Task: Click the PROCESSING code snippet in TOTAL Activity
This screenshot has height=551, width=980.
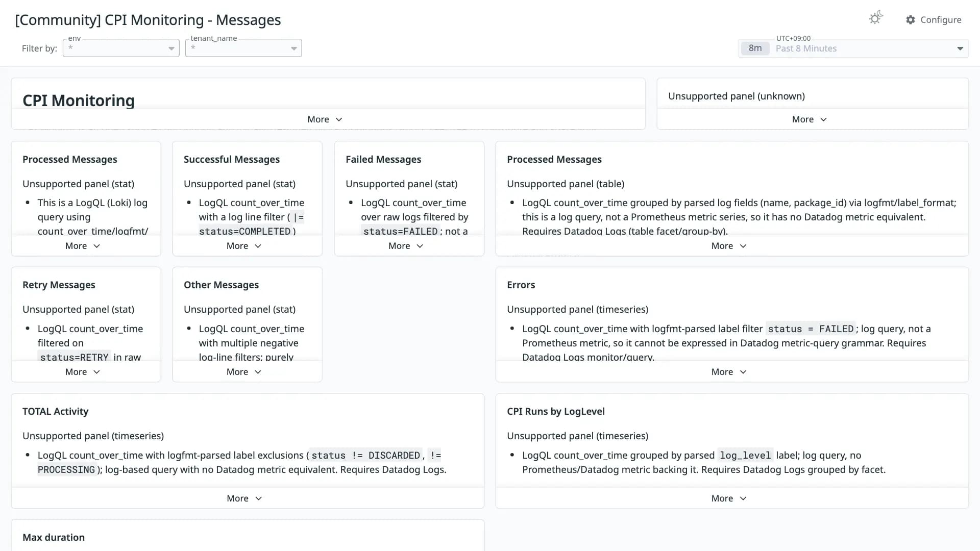Action: point(66,469)
